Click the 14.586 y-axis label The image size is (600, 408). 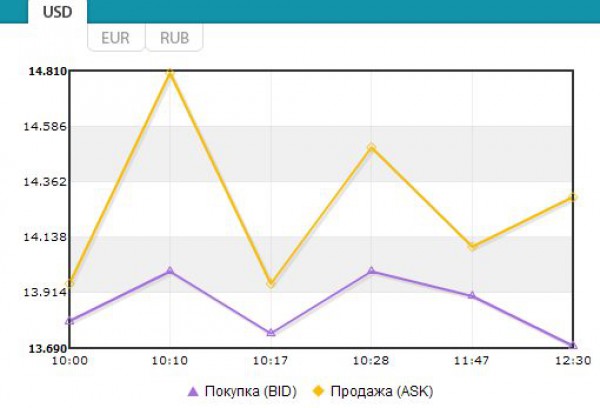pos(45,127)
